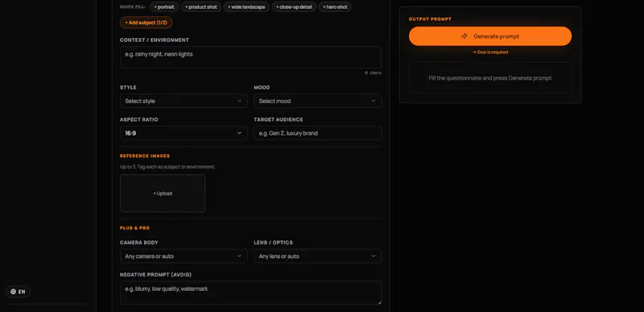Open the Lens / Optics dropdown
This screenshot has width=644, height=312.
pos(317,256)
